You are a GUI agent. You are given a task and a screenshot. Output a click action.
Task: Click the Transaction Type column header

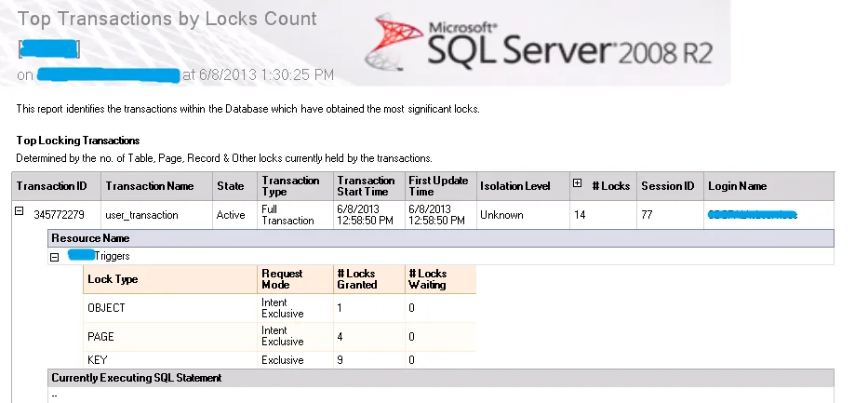295,186
